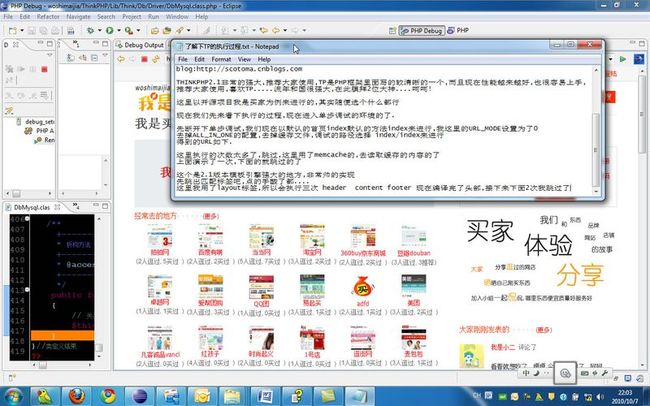650x406 pixels.
Task: Open the dropdown next to New icon
Action: tap(22, 30)
